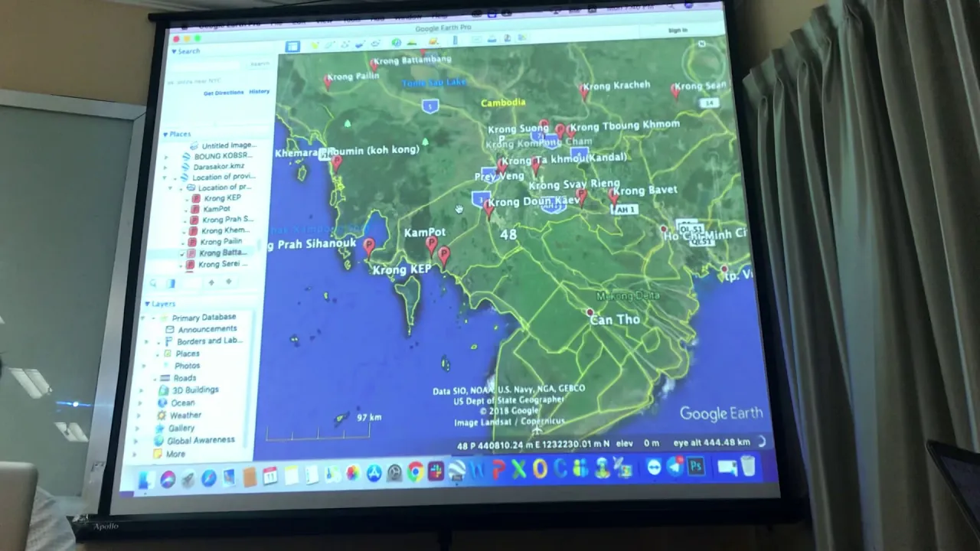The image size is (980, 551).
Task: Expand the BOUNG KOBSR... item
Action: 166,157
